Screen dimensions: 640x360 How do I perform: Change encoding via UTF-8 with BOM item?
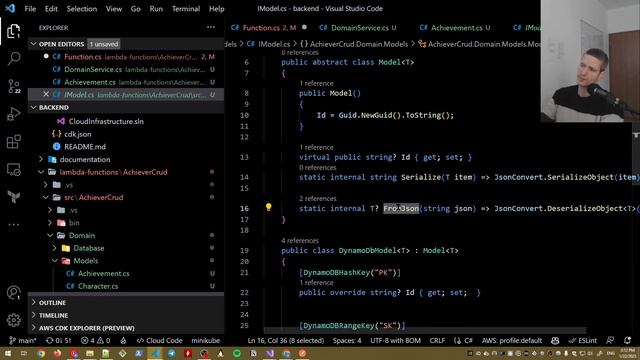395,340
